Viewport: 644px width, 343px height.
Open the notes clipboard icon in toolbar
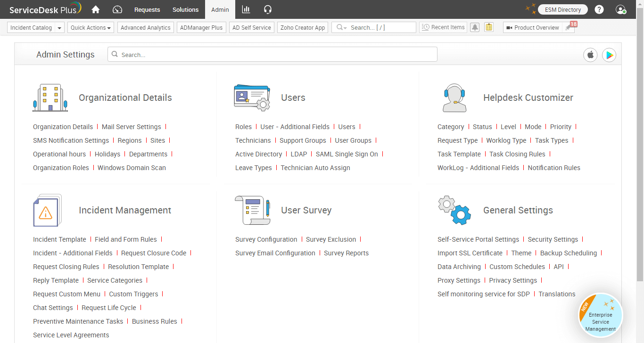489,27
